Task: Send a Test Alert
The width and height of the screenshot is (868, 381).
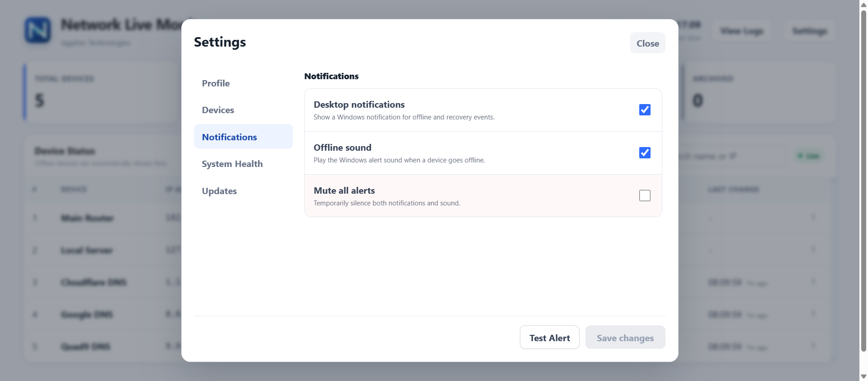Action: pos(549,338)
